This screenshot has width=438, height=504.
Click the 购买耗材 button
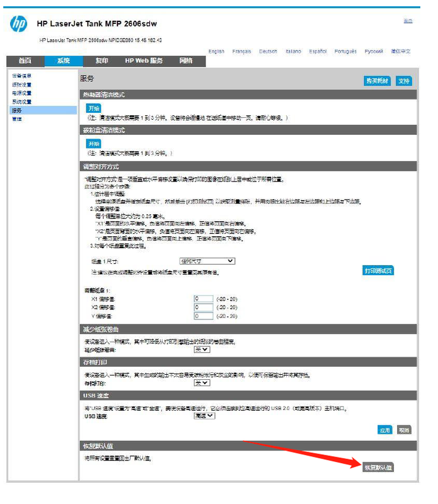[x=377, y=81]
